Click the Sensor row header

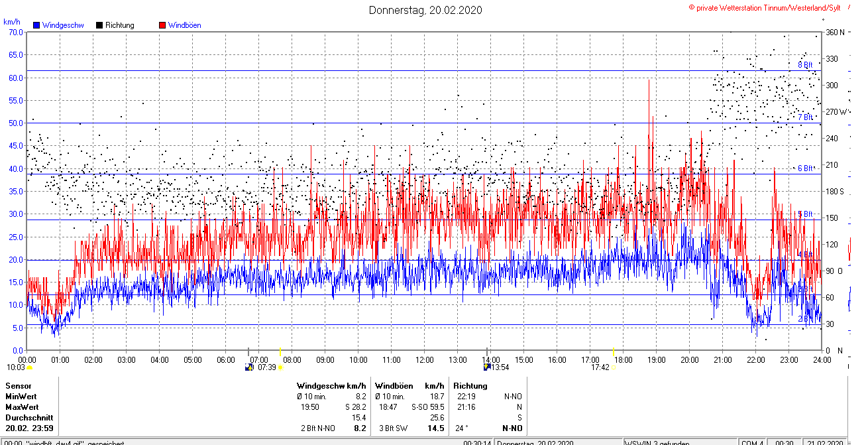pos(18,385)
